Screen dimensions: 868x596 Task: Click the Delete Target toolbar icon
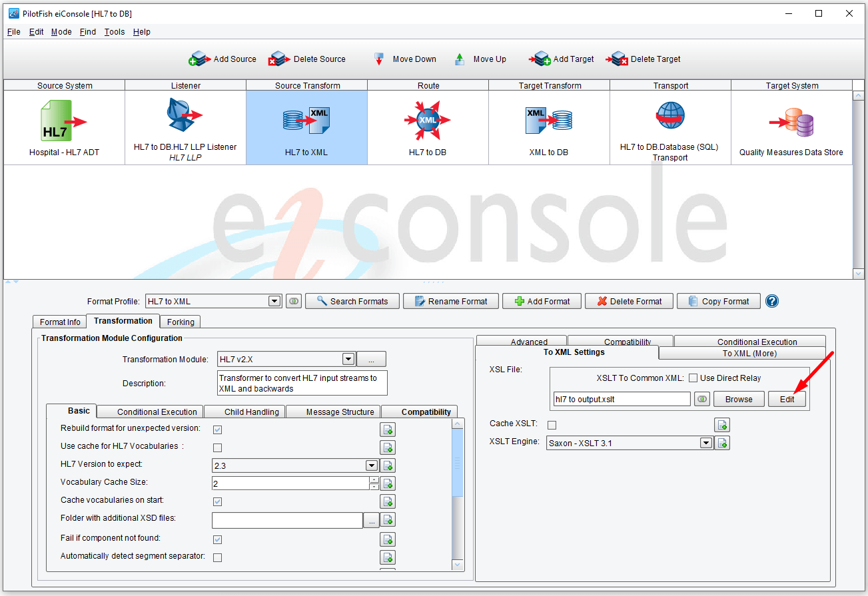click(x=617, y=59)
